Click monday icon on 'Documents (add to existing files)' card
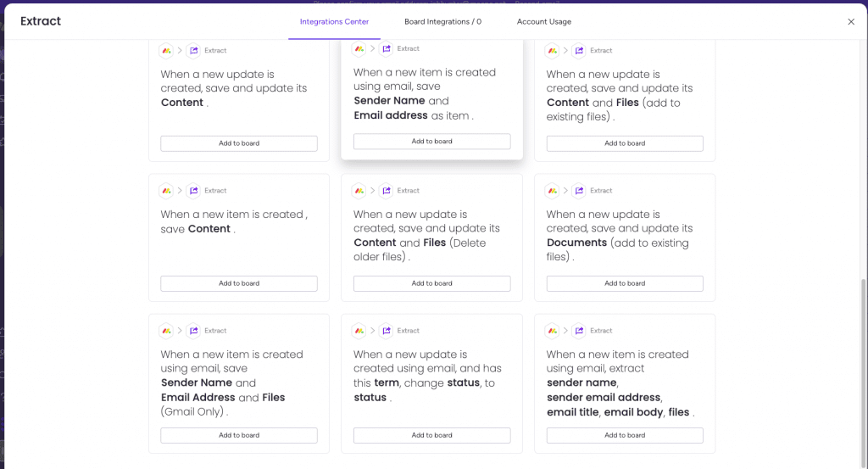Viewport: 868px width, 469px height. click(x=553, y=191)
